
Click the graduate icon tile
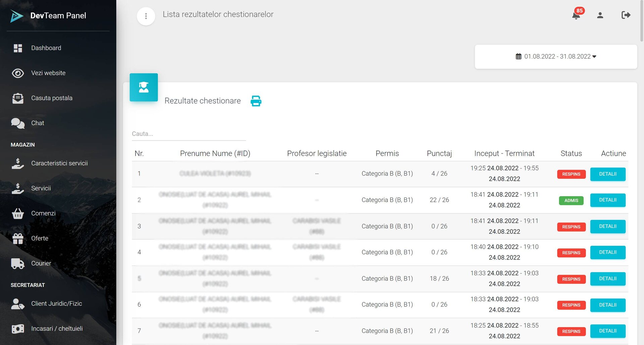[144, 87]
